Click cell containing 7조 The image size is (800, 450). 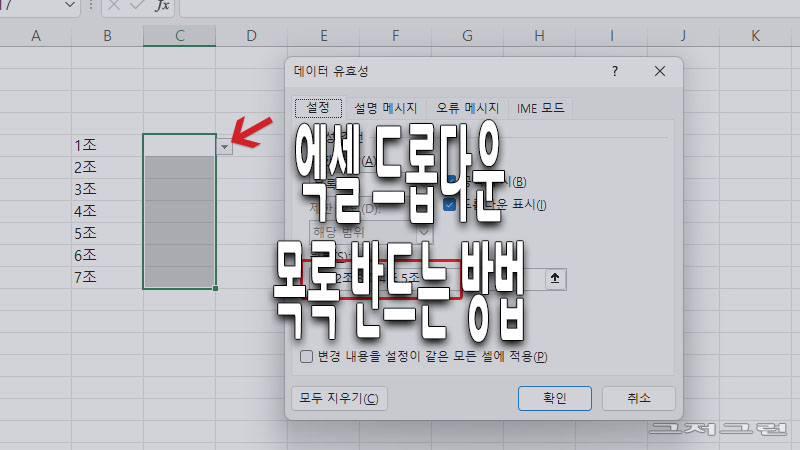coord(107,277)
